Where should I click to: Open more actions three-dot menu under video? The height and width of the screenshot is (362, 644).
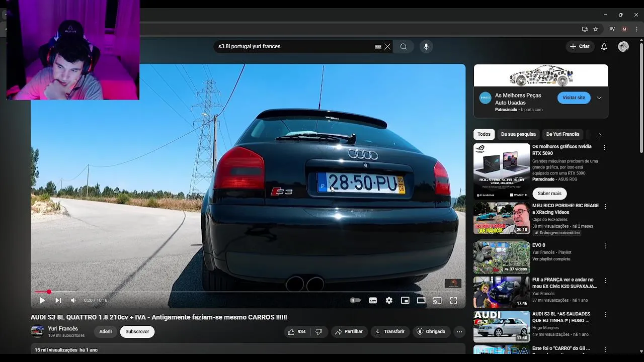[459, 332]
